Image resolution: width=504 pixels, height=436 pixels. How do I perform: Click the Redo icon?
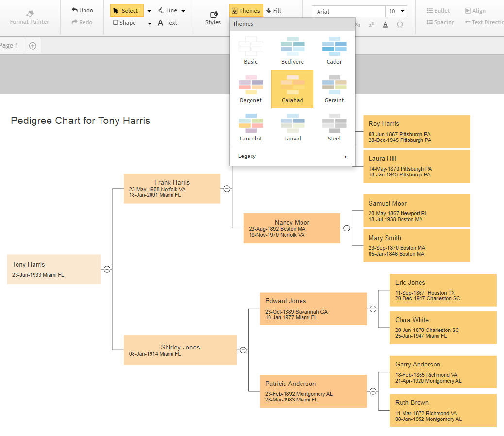pos(82,21)
